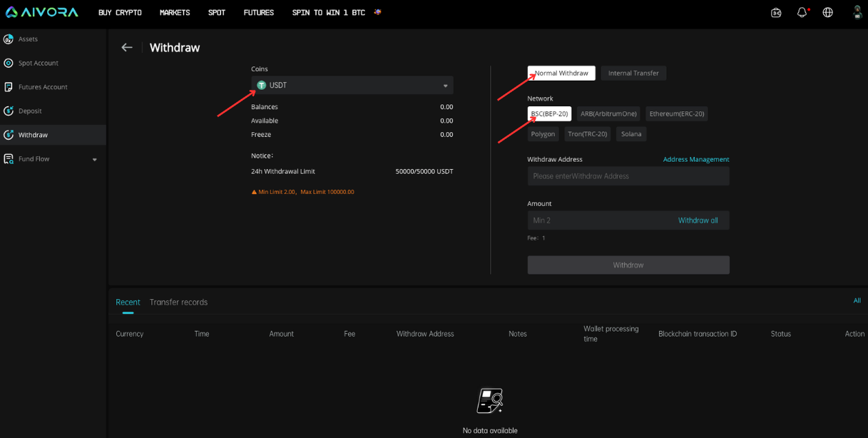Screen dimensions: 868x438
Task: Click the Notes column header
Action: tap(518, 334)
